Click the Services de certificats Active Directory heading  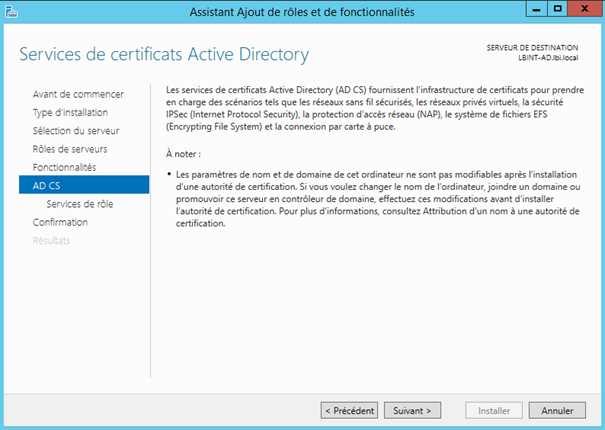tap(164, 54)
